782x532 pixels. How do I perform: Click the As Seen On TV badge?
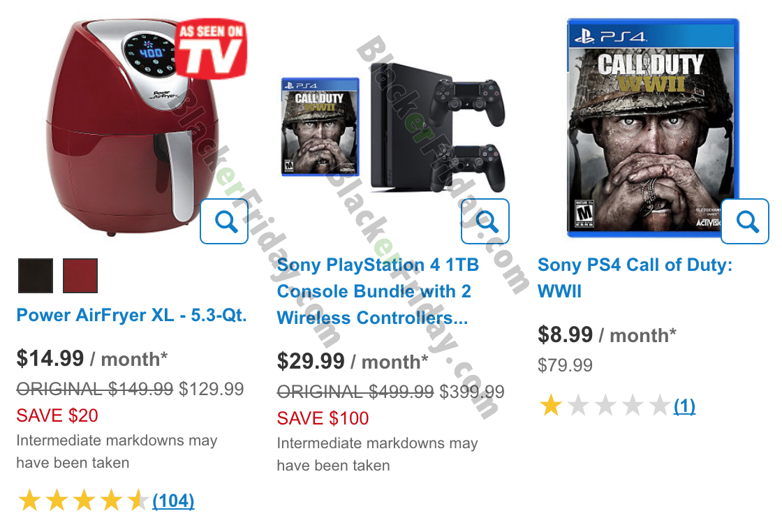coord(211,48)
